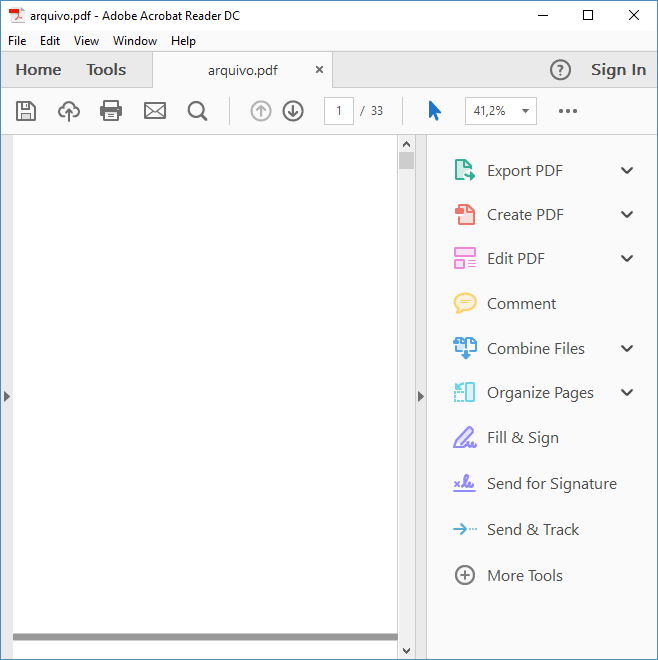Click the Save file floppy icon

tap(26, 111)
